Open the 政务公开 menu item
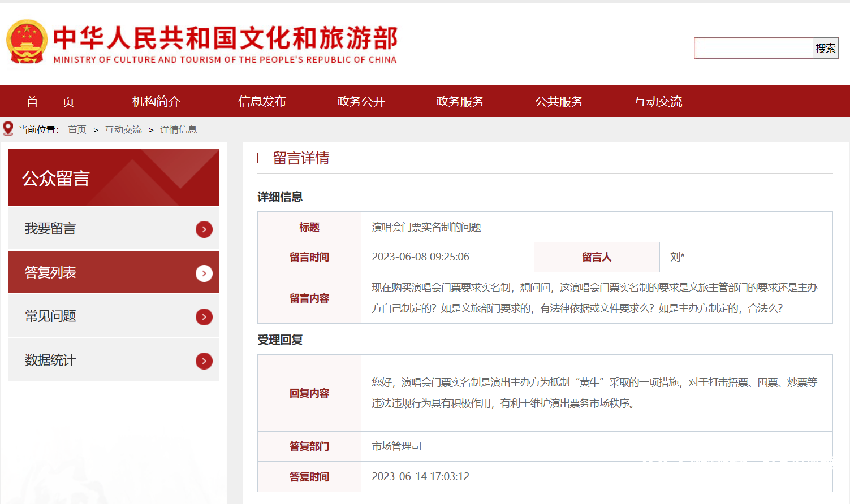This screenshot has width=850, height=504. point(361,102)
